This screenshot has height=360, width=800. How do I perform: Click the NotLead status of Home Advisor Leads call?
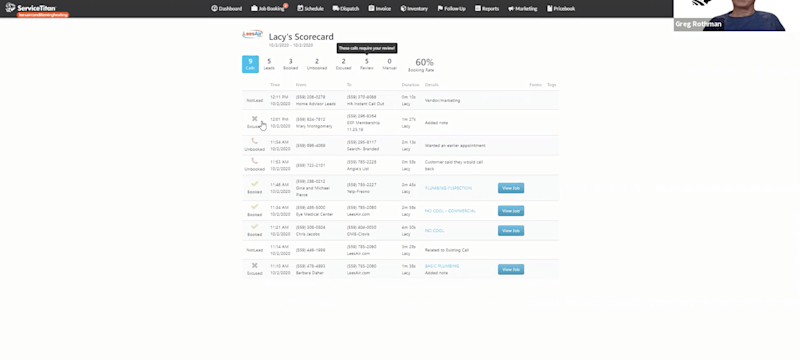tap(254, 100)
